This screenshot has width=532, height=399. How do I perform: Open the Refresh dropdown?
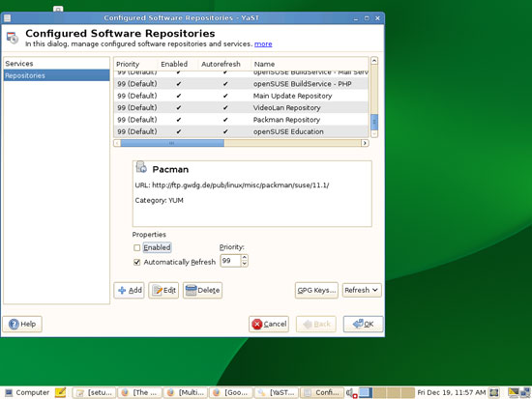[362, 290]
